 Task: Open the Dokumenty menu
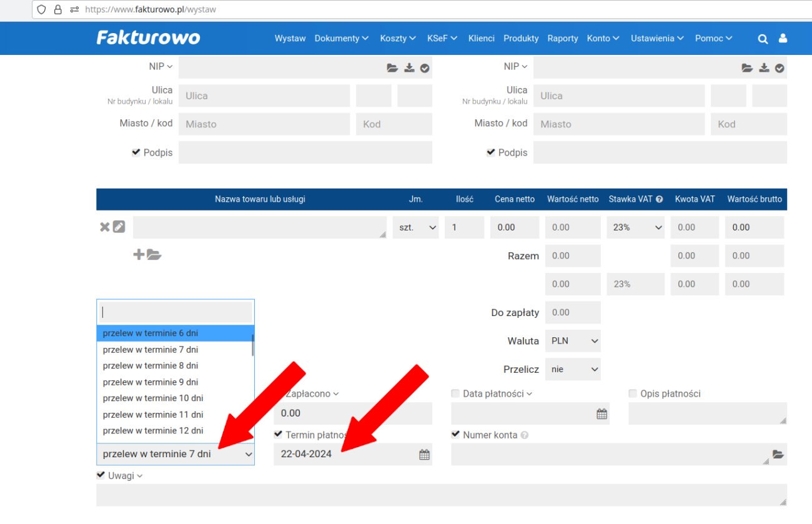click(x=341, y=38)
